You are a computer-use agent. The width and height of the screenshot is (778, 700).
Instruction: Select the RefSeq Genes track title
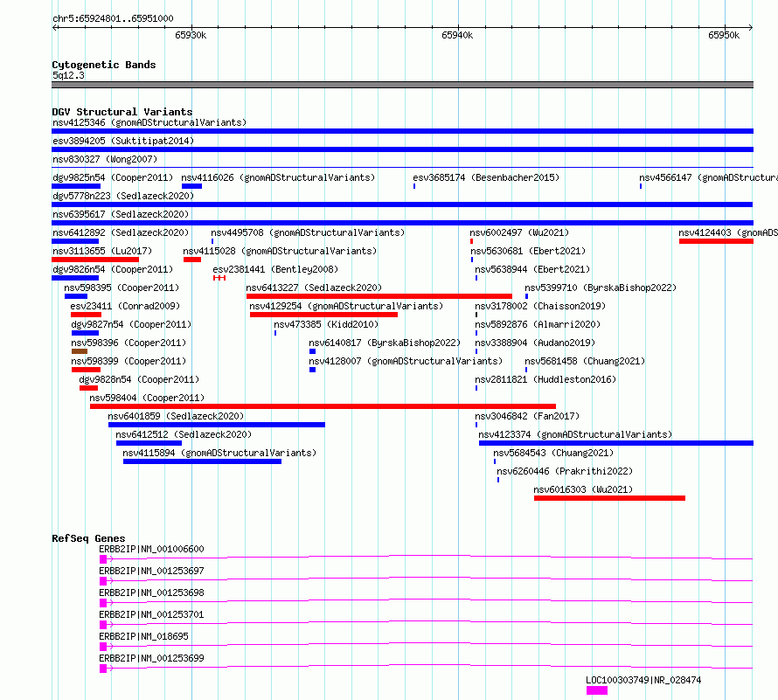point(88,539)
